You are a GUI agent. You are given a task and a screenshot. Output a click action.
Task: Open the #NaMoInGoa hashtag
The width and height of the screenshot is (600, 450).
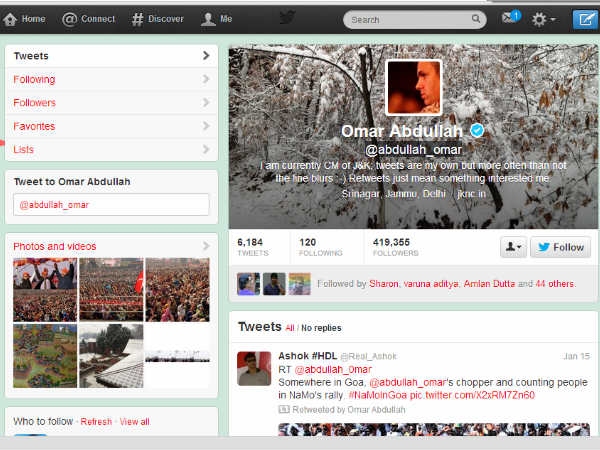click(x=378, y=395)
